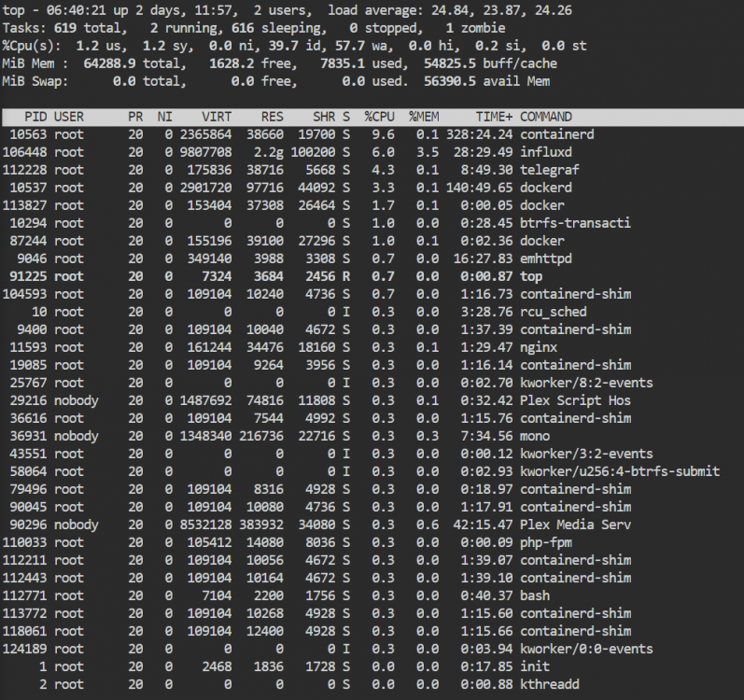Viewport: 744px width, 700px height.
Task: Click PID 118061 of containerd-shim
Action: 24,631
